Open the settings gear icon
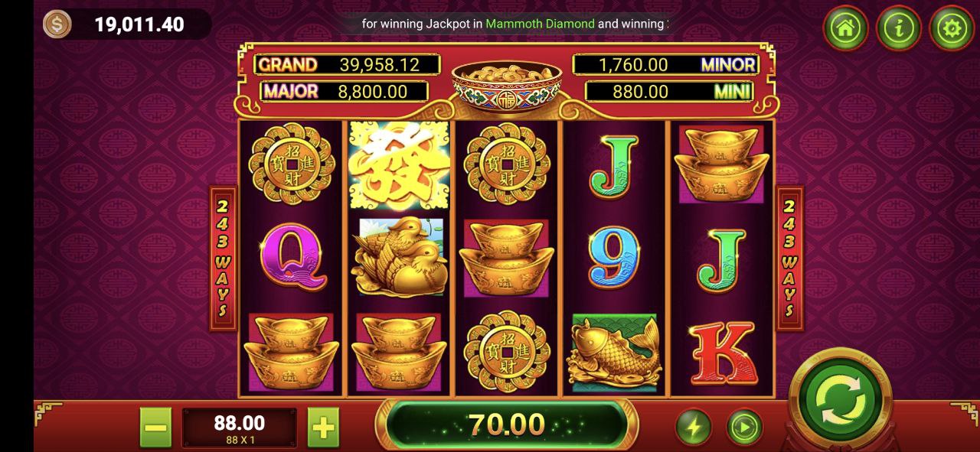Screen dimensions: 980x452 [952, 28]
